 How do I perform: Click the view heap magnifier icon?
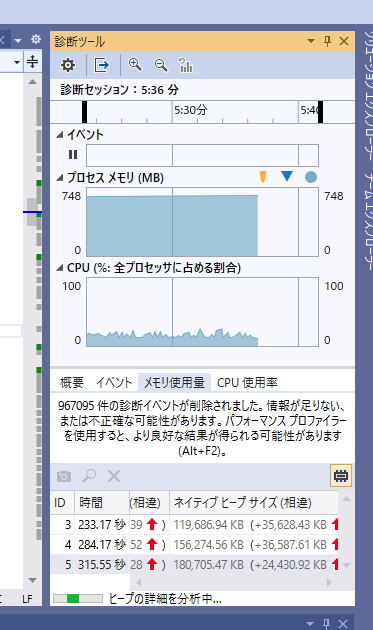89,476
